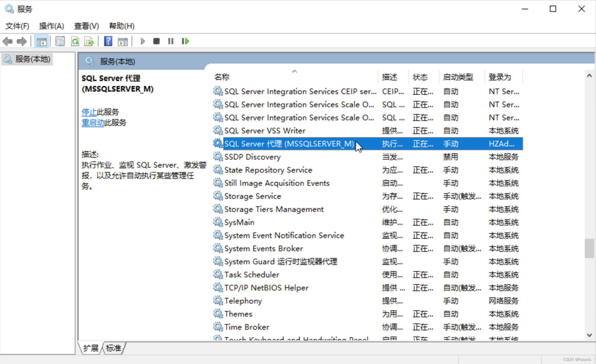The height and width of the screenshot is (364, 596).
Task: Select the SysMain service
Action: [368, 222]
